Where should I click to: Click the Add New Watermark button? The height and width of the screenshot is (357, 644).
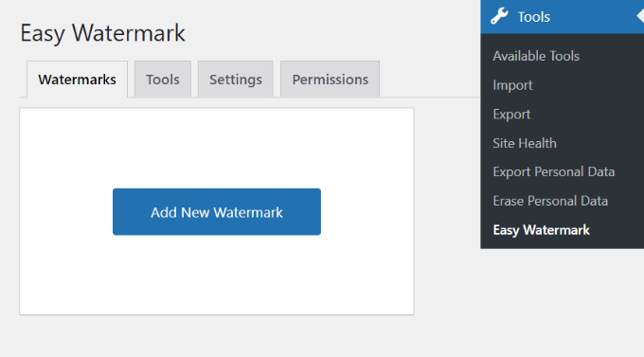[x=217, y=212]
